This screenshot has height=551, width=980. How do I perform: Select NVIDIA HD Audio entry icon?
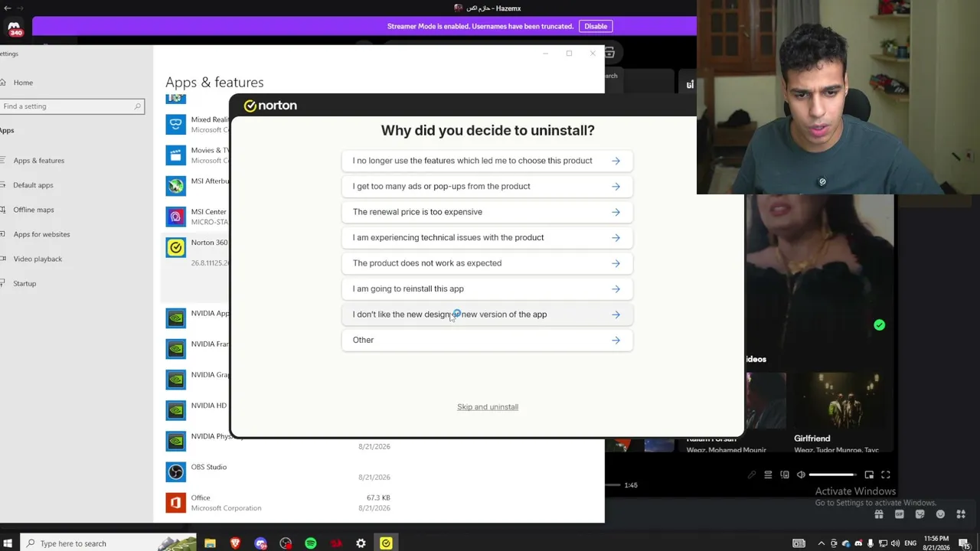(176, 410)
